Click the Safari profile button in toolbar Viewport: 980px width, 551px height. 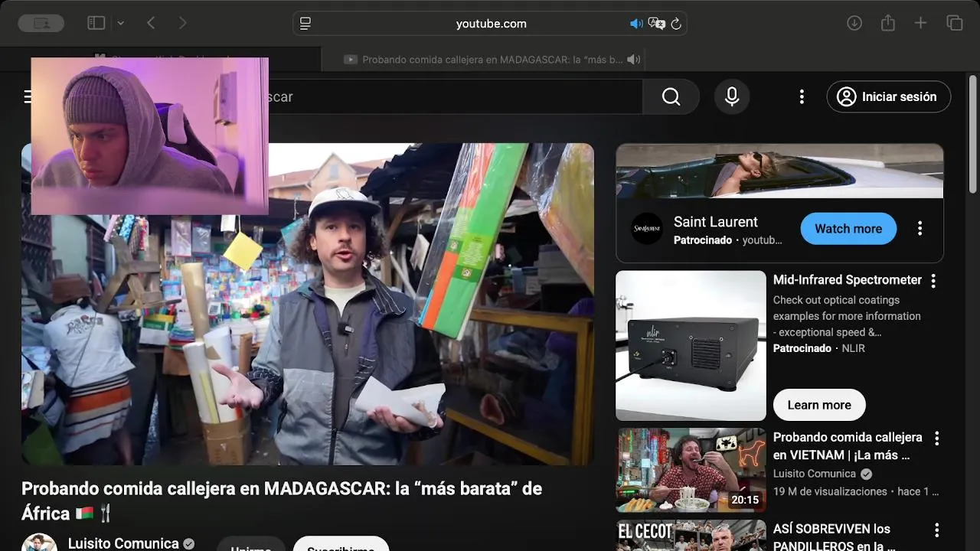point(41,24)
